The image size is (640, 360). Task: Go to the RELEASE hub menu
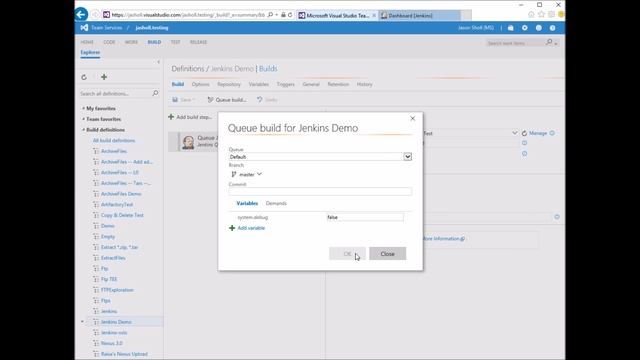(x=198, y=42)
